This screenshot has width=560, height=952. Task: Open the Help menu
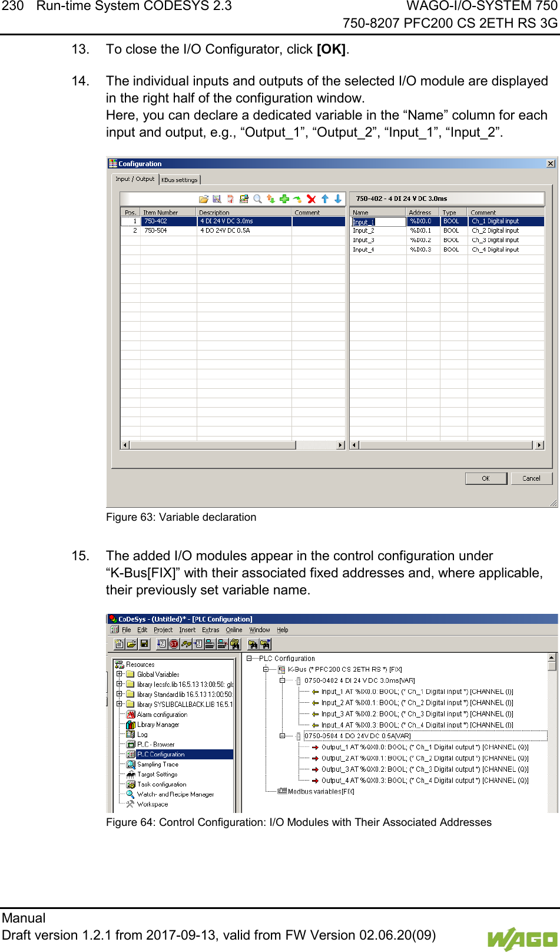[283, 630]
